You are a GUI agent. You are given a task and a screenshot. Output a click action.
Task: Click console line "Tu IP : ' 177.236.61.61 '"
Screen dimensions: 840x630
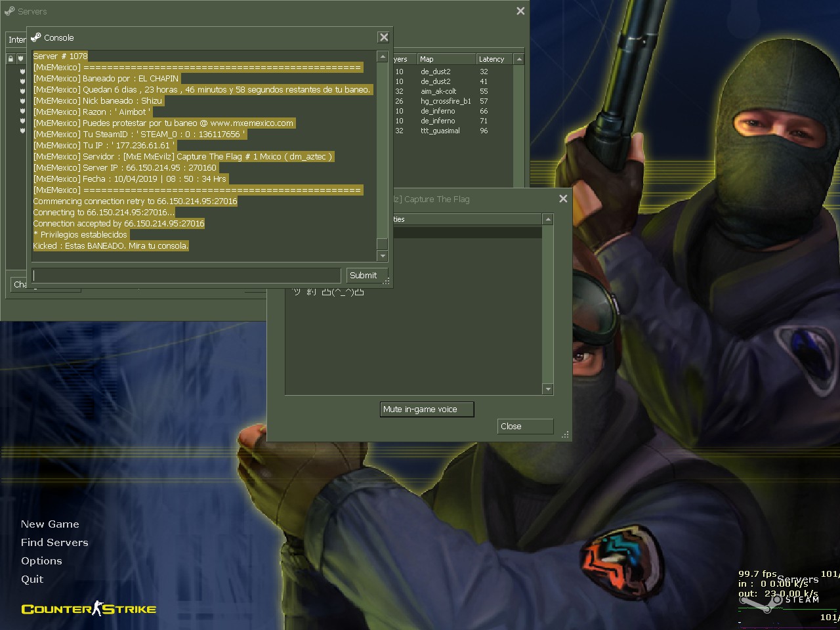point(104,146)
